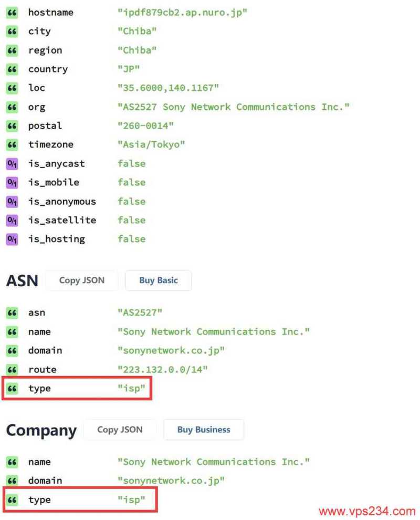
Task: Click the string icon beside timezone
Action: click(x=12, y=144)
